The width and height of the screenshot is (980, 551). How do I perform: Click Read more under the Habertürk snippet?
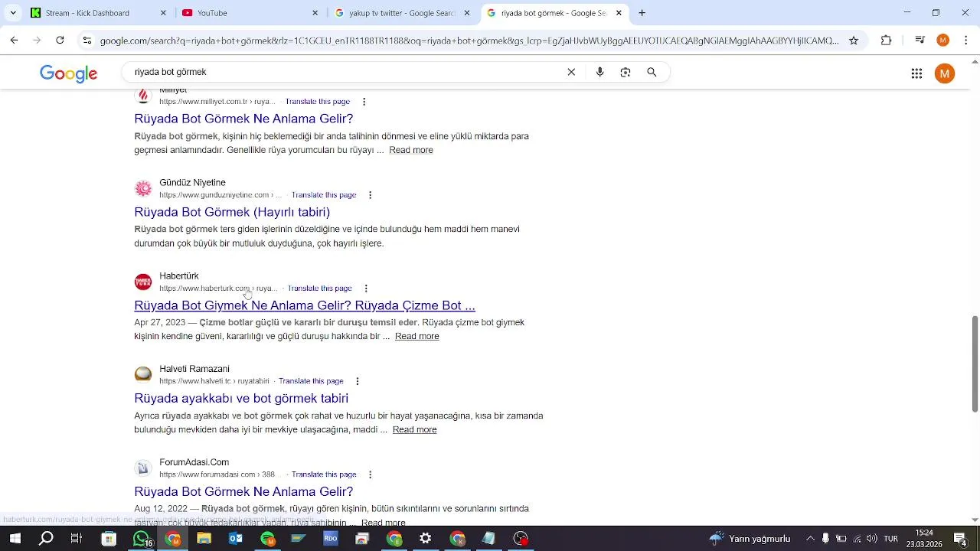point(417,336)
